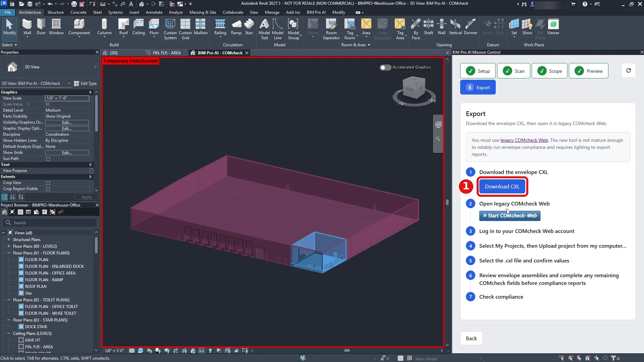Click the View Scale value field
Viewport: 644px width, 362px height.
coord(67,98)
